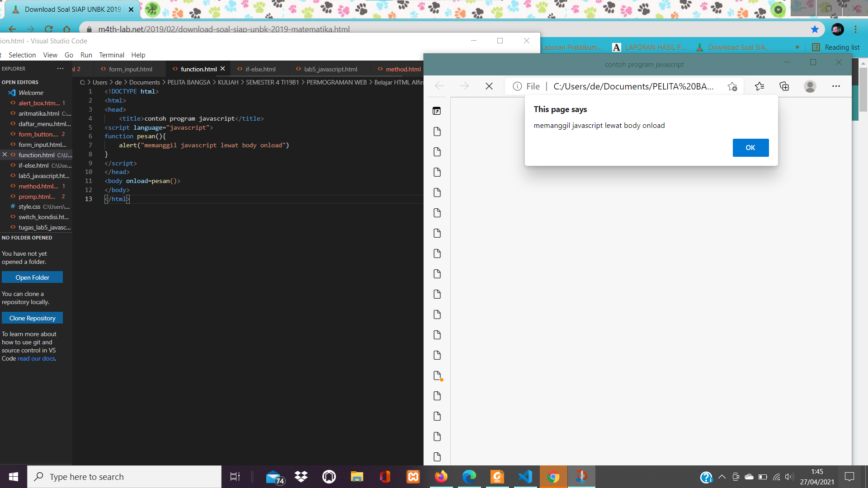This screenshot has width=868, height=488.
Task: Switch to the if-else.html tab
Action: point(260,69)
